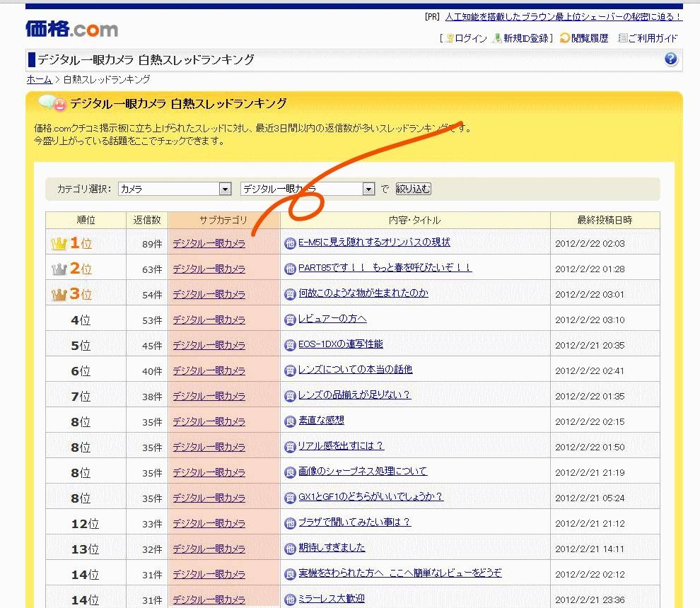Open the PR Braun shaver ad link
This screenshot has width=700, height=608.
563,17
